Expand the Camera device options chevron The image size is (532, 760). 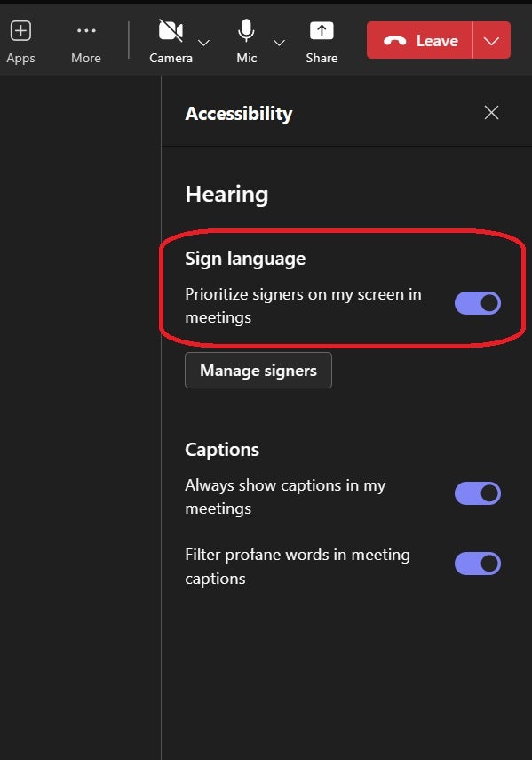click(x=203, y=43)
